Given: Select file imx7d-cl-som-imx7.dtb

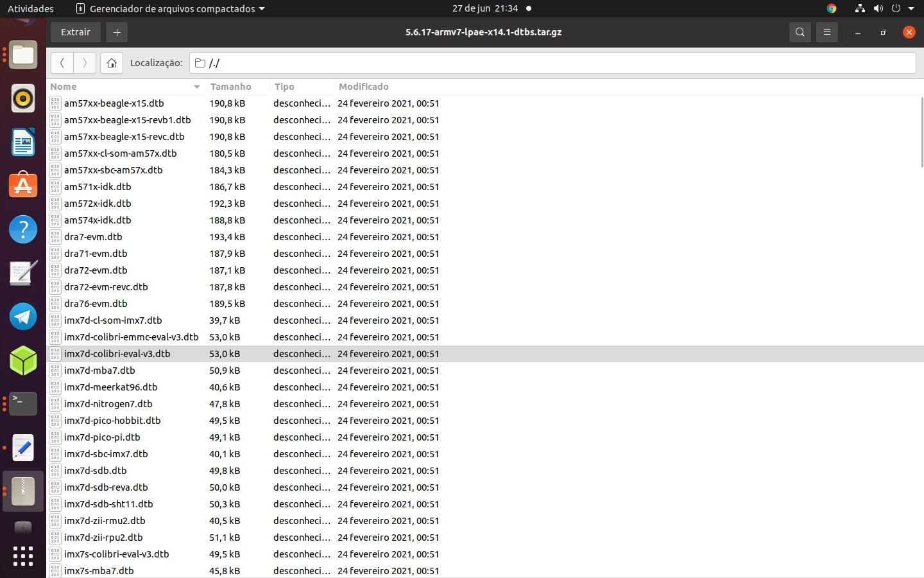Looking at the screenshot, I should (486, 320).
